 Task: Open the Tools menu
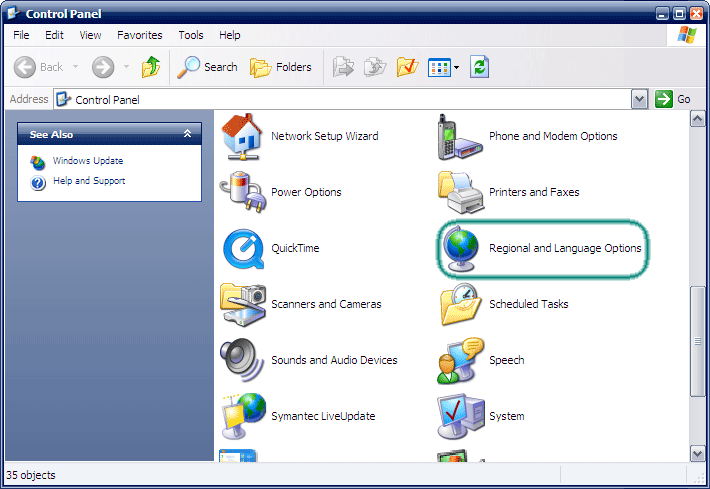(x=190, y=35)
